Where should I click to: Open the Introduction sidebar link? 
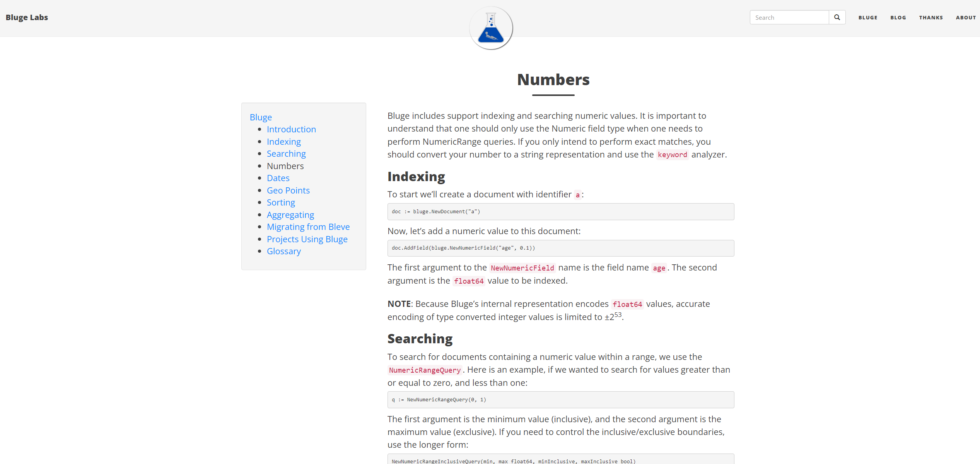(291, 129)
